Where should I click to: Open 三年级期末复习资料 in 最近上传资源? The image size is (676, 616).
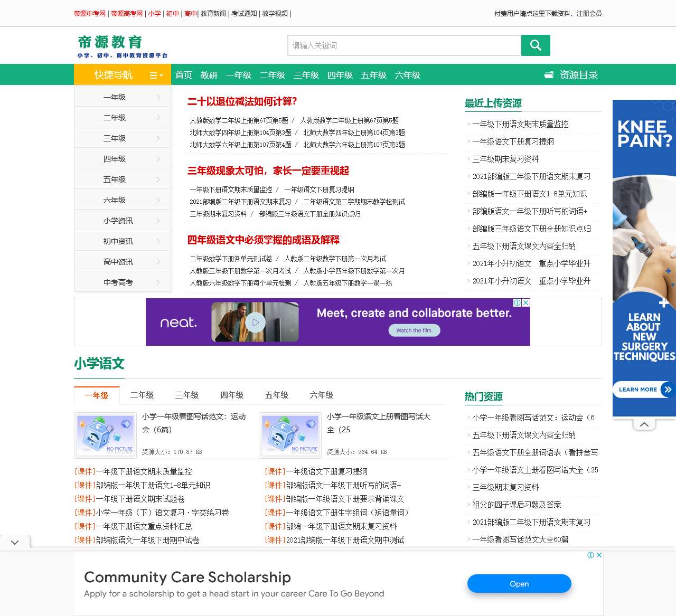click(x=506, y=159)
